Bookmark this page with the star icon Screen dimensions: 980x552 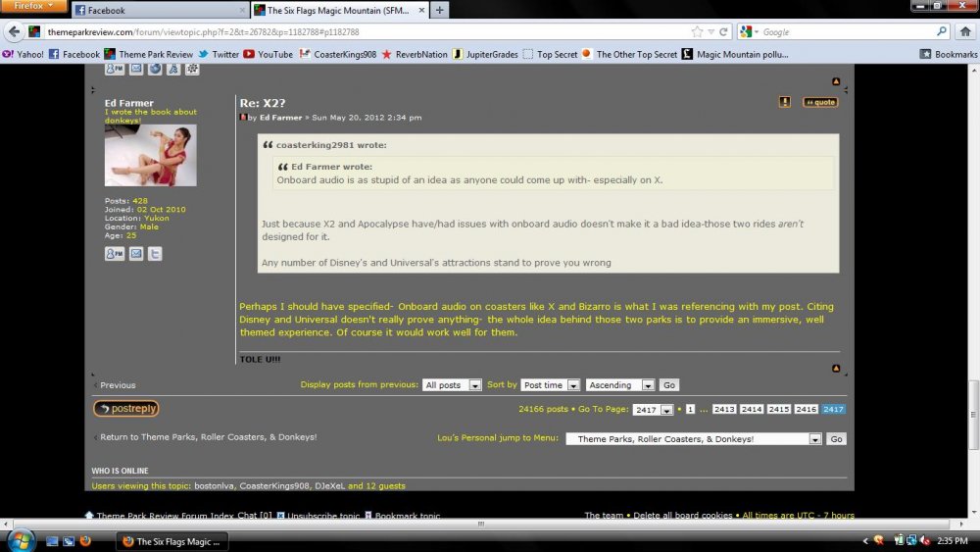(x=697, y=31)
